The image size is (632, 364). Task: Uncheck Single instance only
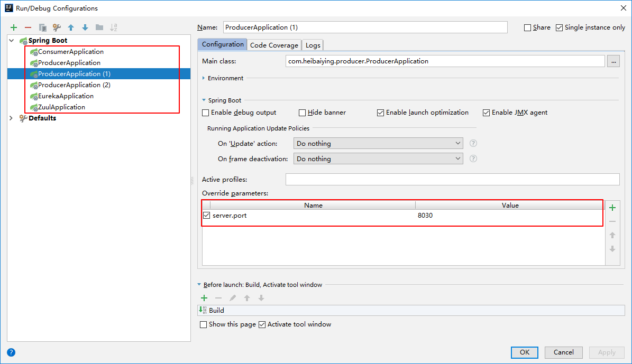click(x=559, y=27)
